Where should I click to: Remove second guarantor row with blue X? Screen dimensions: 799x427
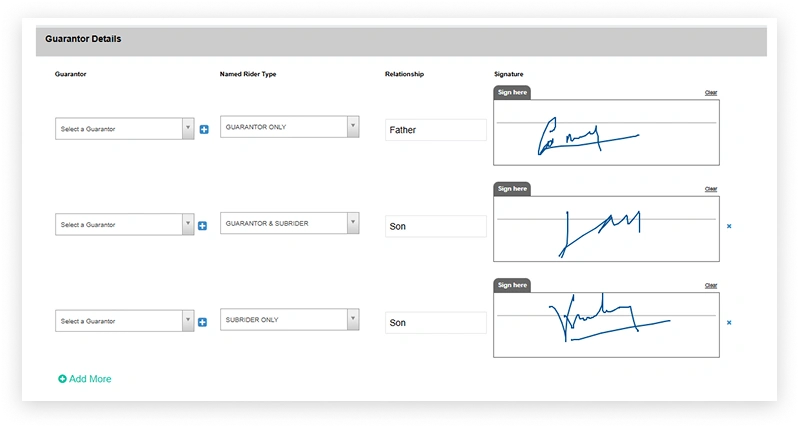tap(729, 226)
